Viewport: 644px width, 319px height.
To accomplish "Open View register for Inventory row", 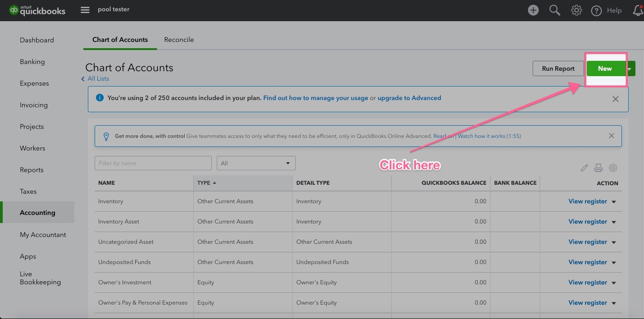I will [x=588, y=201].
